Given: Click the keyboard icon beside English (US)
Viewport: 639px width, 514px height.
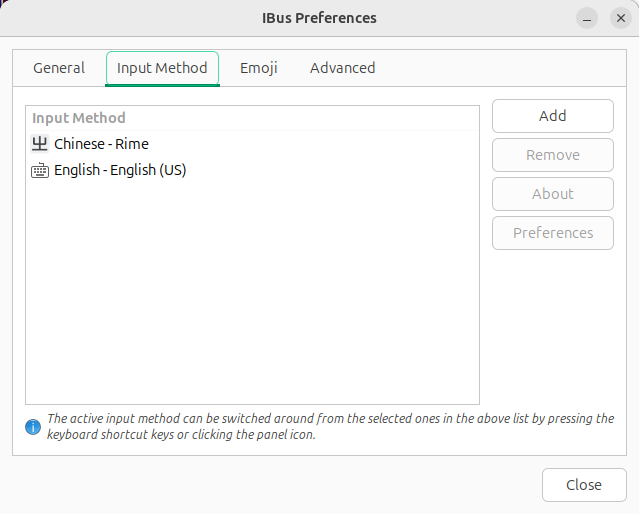Looking at the screenshot, I should [40, 170].
